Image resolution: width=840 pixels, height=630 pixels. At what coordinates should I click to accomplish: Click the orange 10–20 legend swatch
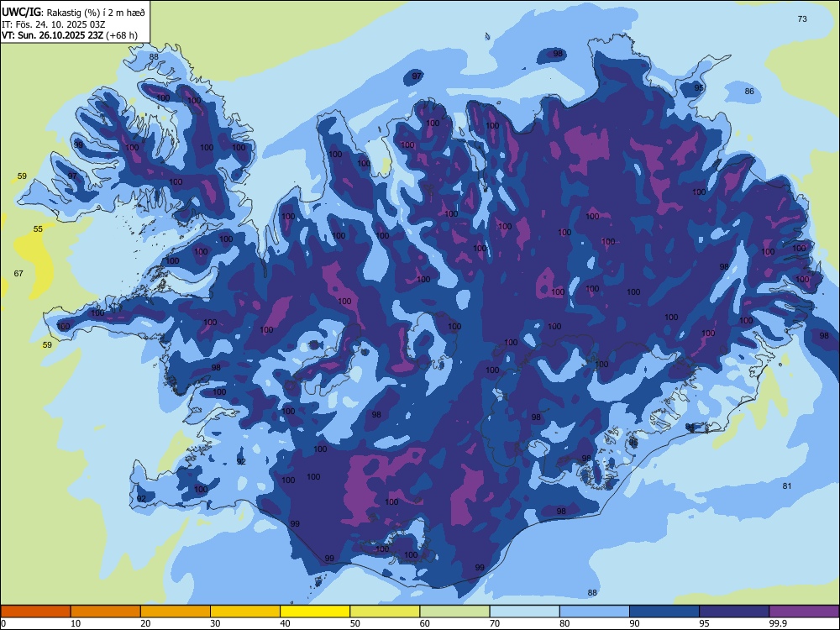(x=106, y=612)
